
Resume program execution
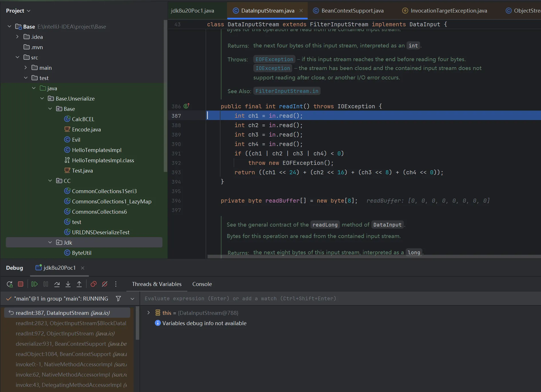click(34, 284)
